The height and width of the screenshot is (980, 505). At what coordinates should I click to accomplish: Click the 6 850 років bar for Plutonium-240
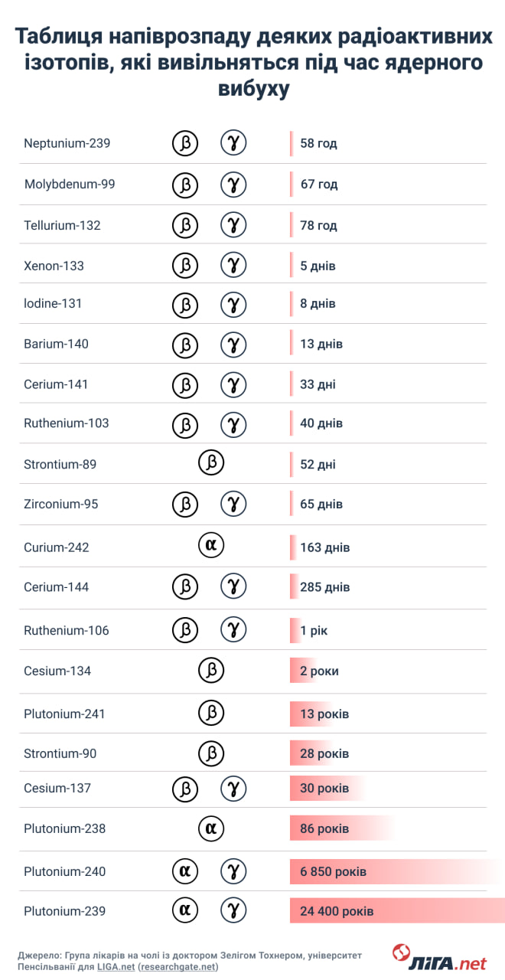[397, 871]
